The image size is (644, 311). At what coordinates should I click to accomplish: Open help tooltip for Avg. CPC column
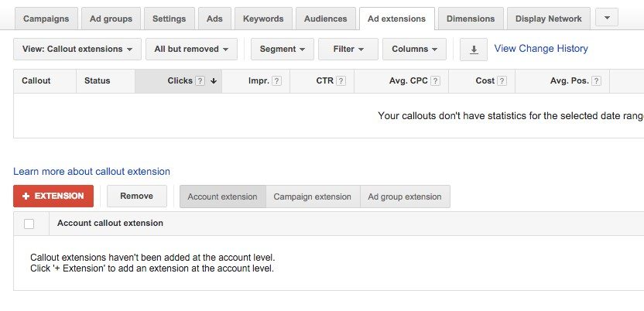435,80
